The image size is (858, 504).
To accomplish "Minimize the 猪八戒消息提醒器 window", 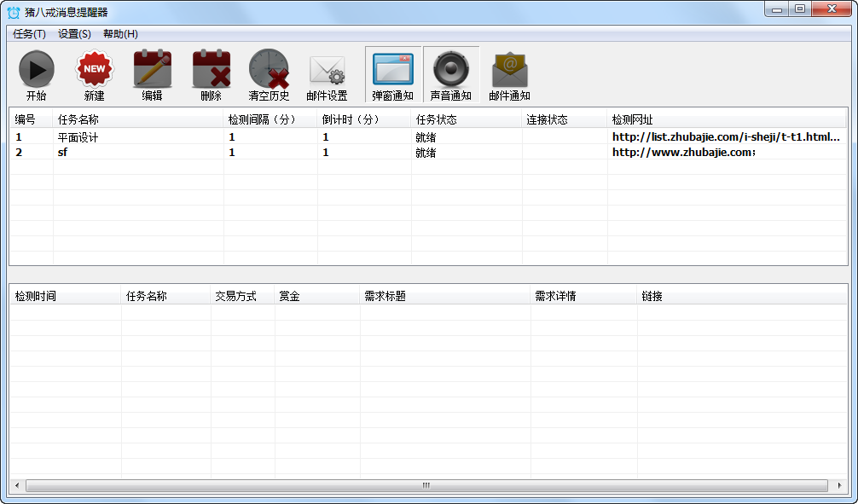I will [x=776, y=9].
